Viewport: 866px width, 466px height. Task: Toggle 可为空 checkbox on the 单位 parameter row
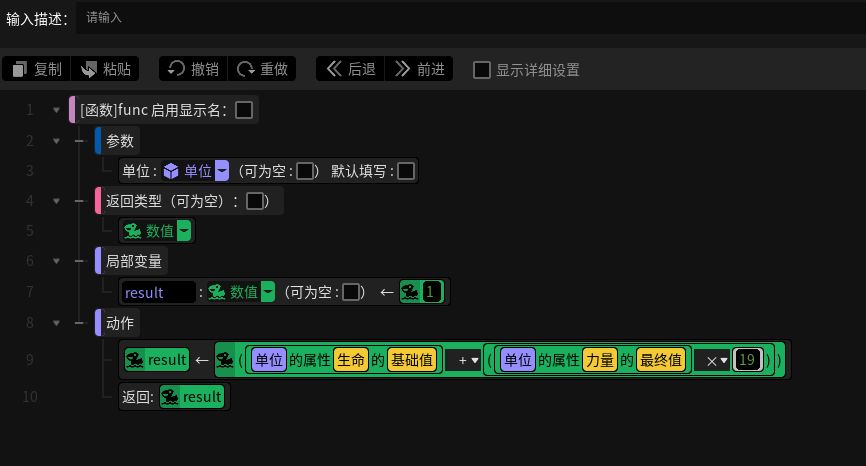click(x=305, y=171)
